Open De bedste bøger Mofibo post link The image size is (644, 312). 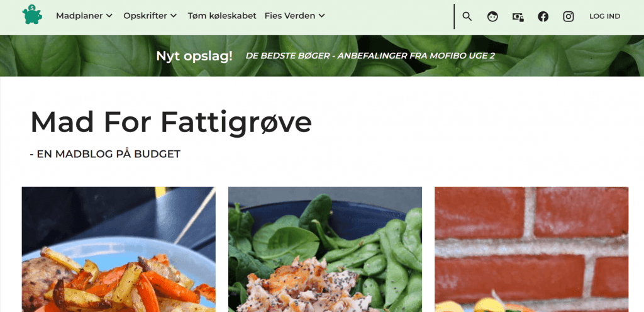(370, 56)
